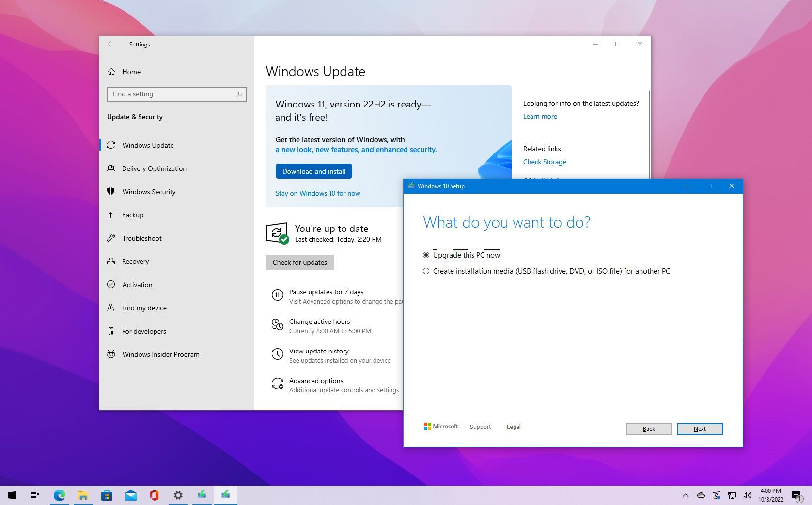Click the Find a setting search box
The width and height of the screenshot is (812, 505).
click(176, 94)
